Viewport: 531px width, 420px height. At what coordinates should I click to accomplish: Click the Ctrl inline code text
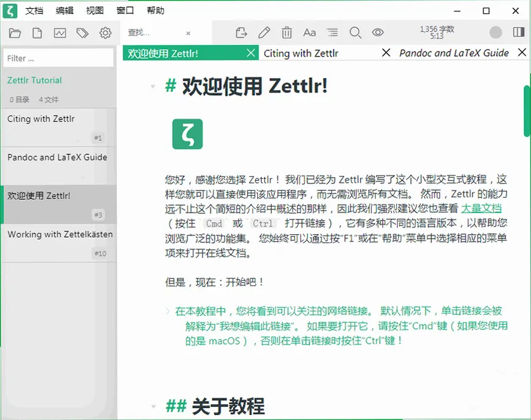(263, 223)
